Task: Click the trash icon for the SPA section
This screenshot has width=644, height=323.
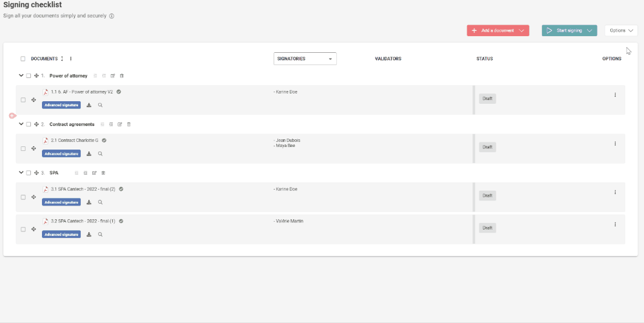Action: pyautogui.click(x=103, y=173)
